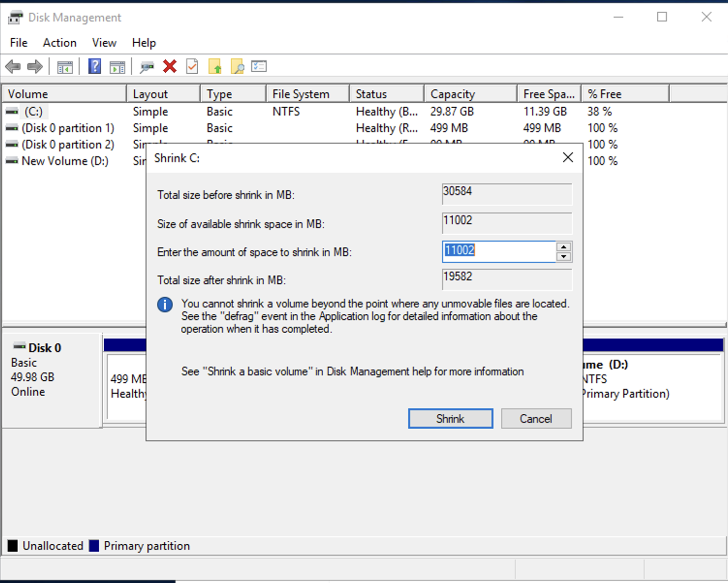Click the shrink amount input field

(499, 252)
